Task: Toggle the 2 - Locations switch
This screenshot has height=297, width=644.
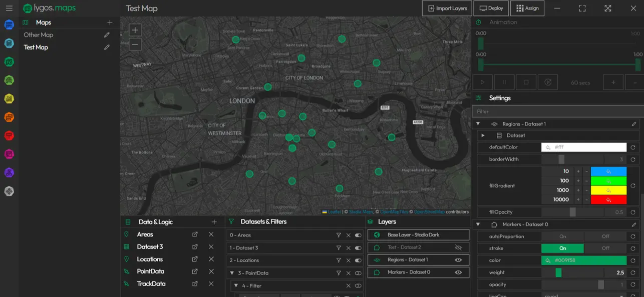Action: coord(358,260)
